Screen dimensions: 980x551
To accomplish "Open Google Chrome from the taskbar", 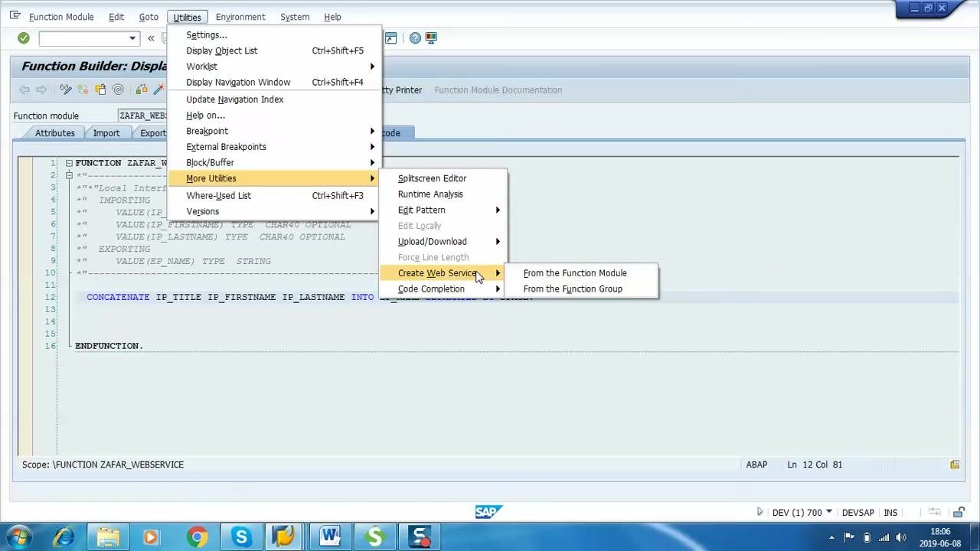I will coord(197,537).
